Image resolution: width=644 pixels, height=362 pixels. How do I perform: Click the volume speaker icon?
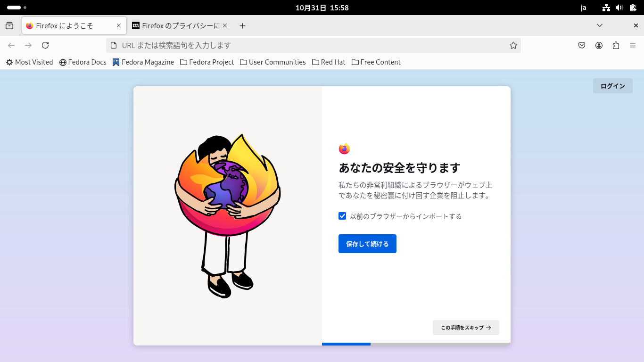coord(619,8)
